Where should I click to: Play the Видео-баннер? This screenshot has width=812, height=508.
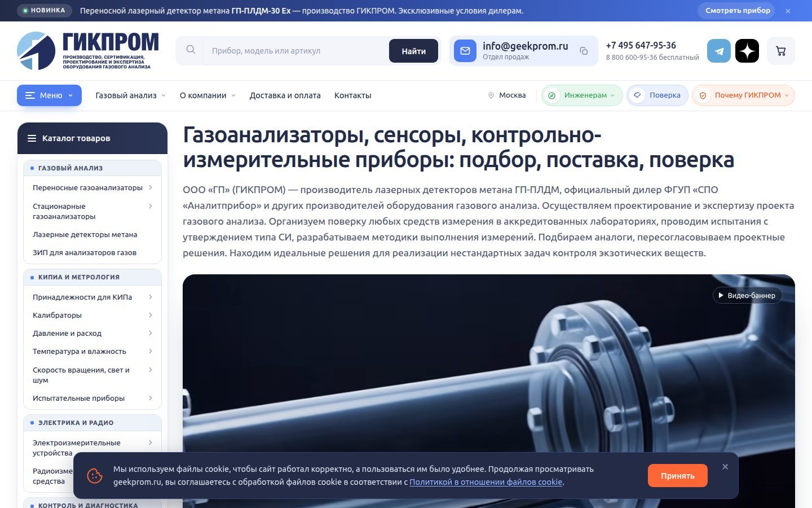click(748, 295)
